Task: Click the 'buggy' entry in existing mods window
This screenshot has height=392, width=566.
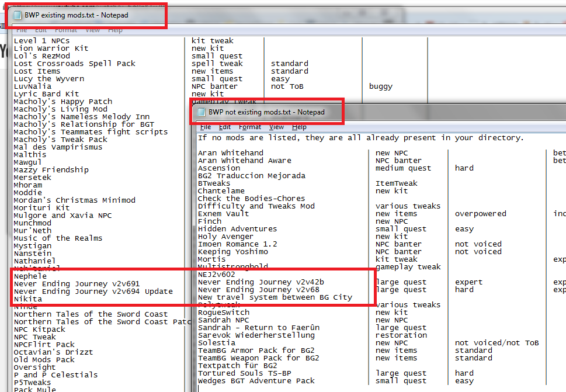Action: point(380,86)
